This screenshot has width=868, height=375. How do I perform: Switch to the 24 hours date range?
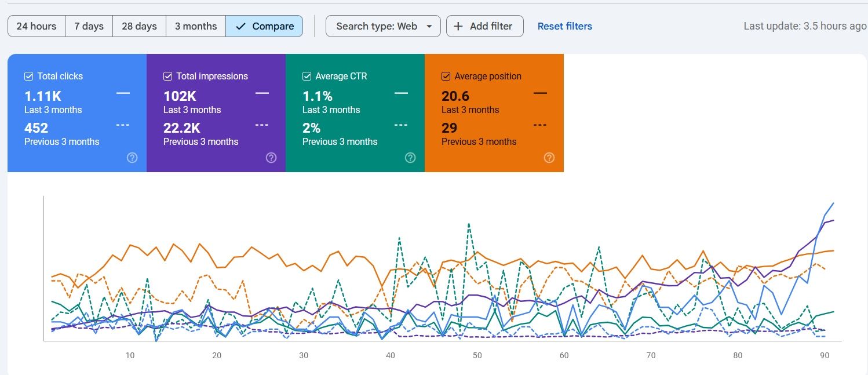click(36, 26)
